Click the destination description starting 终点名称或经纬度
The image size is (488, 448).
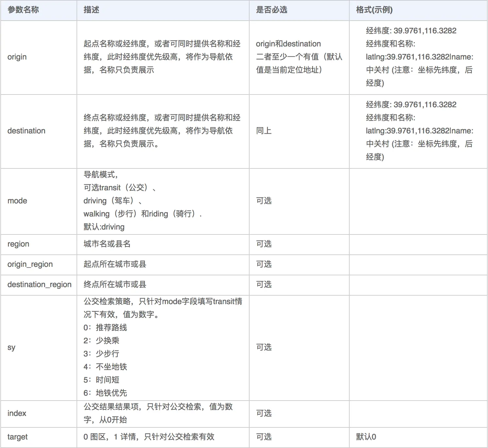(x=162, y=131)
